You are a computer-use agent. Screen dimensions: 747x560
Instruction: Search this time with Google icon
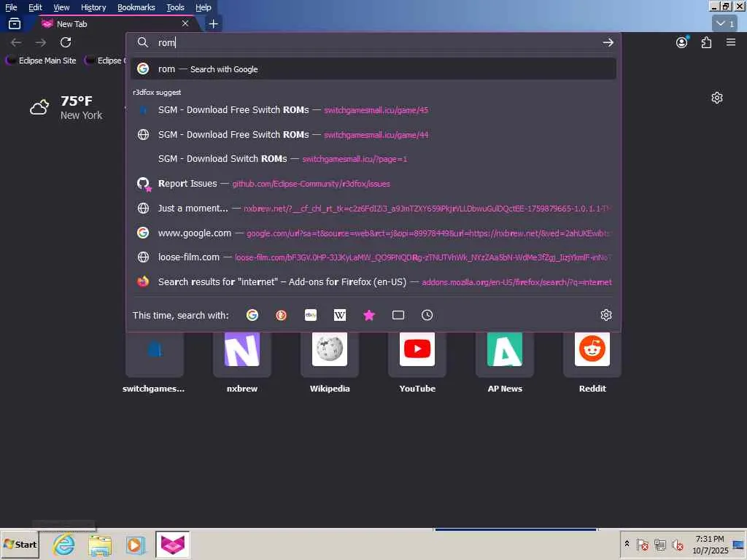coord(252,315)
